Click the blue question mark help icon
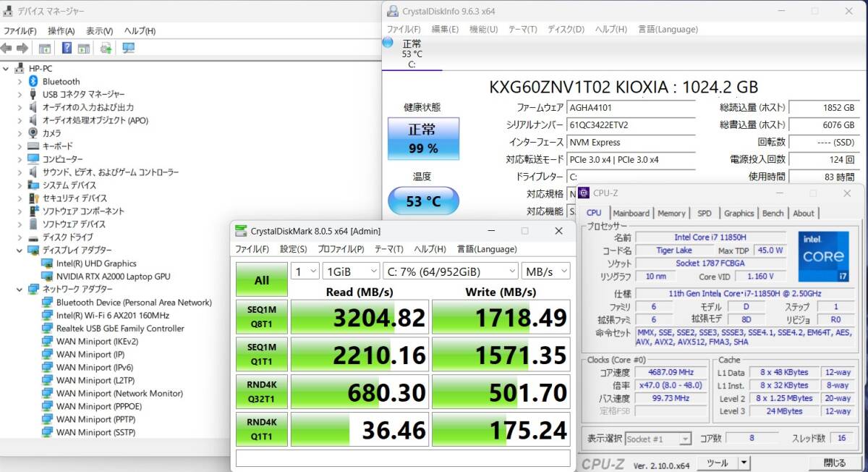Image resolution: width=868 pixels, height=472 pixels. coord(67,48)
